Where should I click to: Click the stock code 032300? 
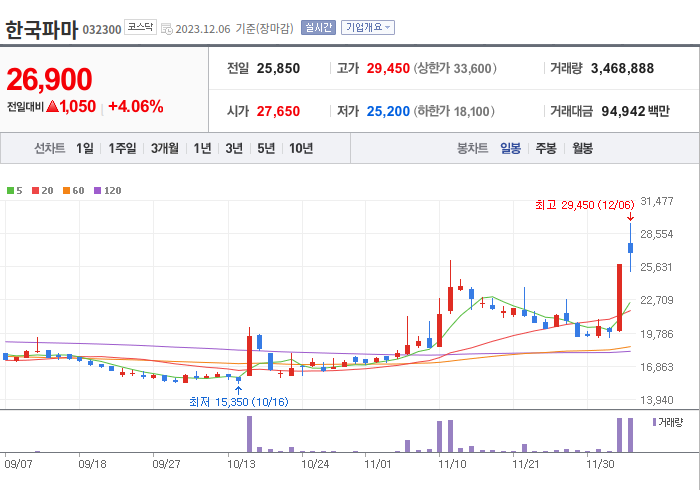click(102, 30)
